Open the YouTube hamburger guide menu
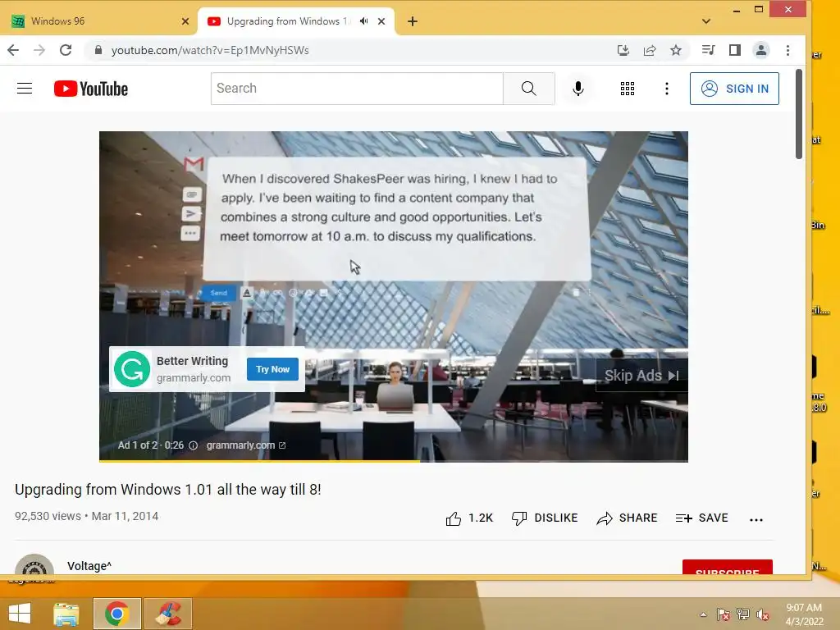 (x=25, y=89)
